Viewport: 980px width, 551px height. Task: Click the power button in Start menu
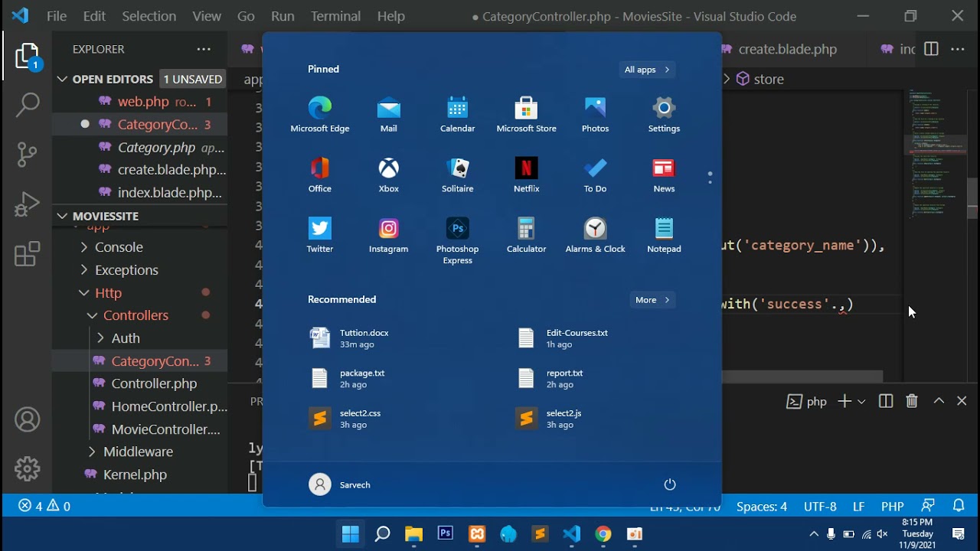point(670,484)
